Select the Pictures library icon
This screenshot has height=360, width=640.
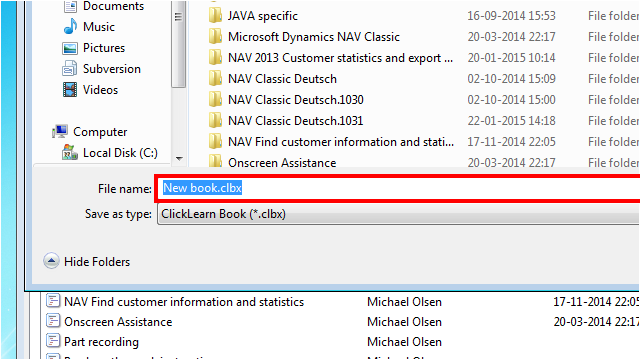pyautogui.click(x=70, y=48)
